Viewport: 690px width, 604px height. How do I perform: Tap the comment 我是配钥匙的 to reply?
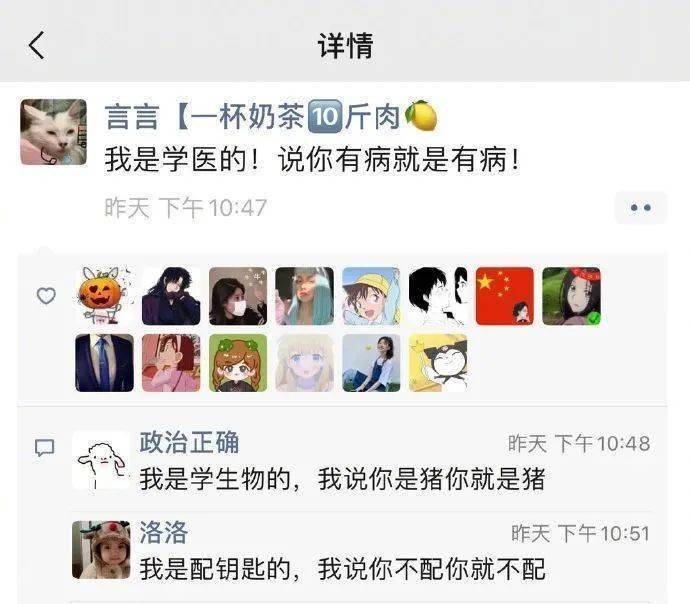[342, 569]
